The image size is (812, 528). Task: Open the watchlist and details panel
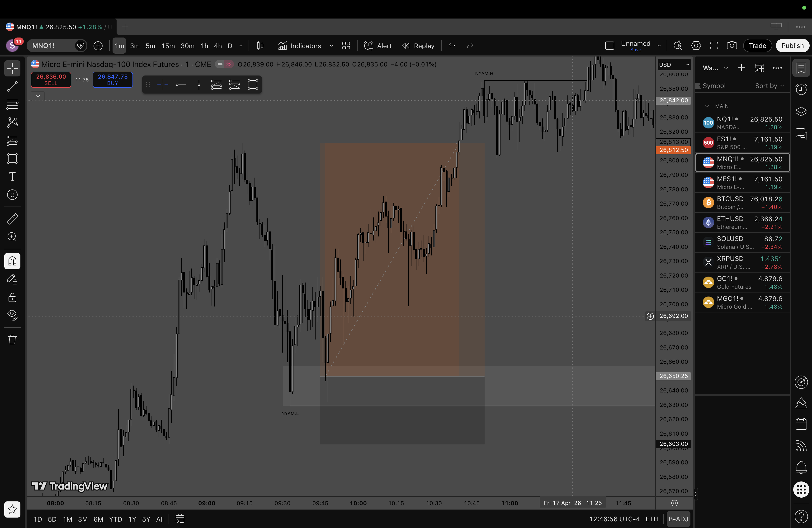801,68
